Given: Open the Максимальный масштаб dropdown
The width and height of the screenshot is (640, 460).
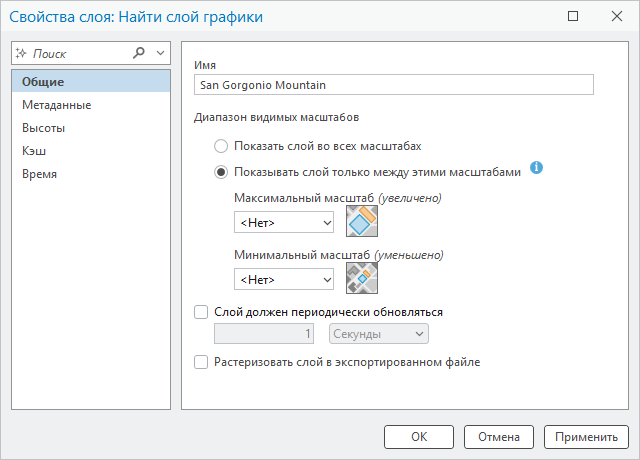Looking at the screenshot, I should click(284, 222).
